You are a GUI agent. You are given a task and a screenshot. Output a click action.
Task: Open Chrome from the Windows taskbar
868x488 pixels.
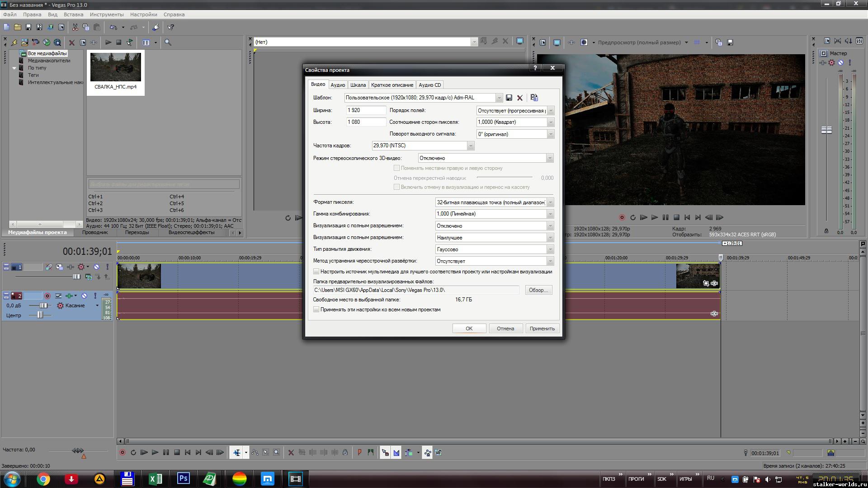[x=43, y=479]
